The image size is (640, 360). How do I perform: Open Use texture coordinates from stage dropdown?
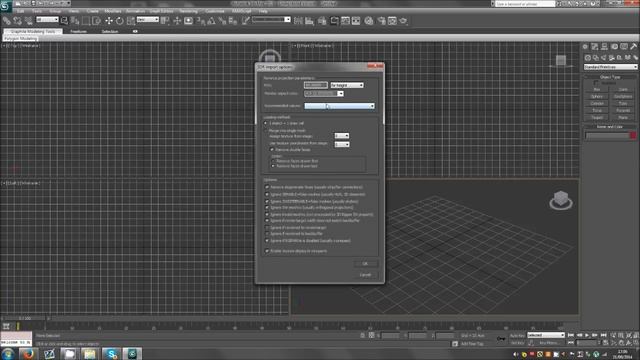[342, 144]
